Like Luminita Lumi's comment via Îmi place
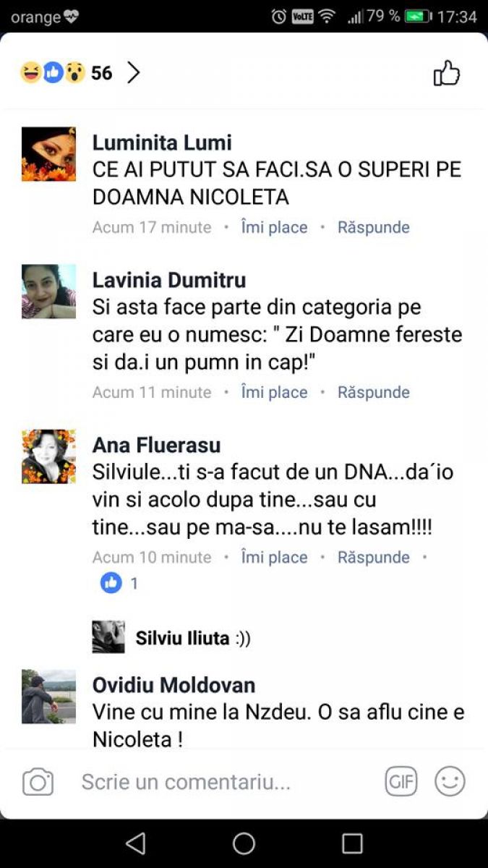The width and height of the screenshot is (488, 868). tap(274, 227)
